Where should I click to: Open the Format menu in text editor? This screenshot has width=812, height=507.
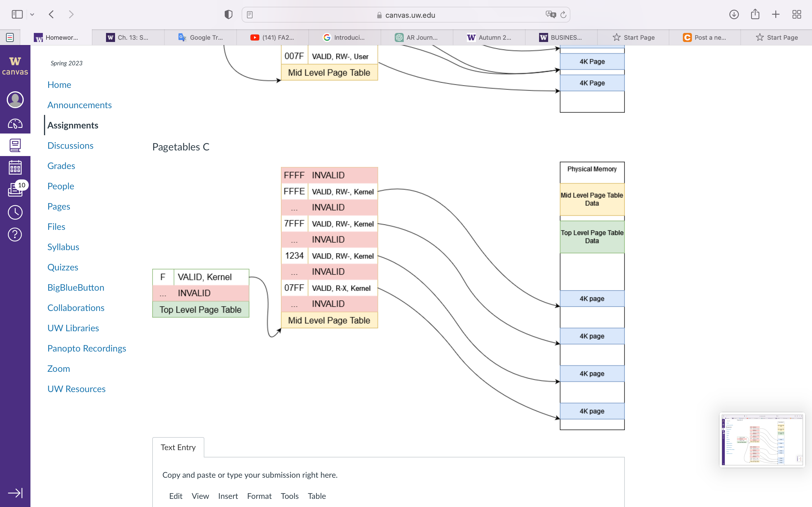click(259, 496)
